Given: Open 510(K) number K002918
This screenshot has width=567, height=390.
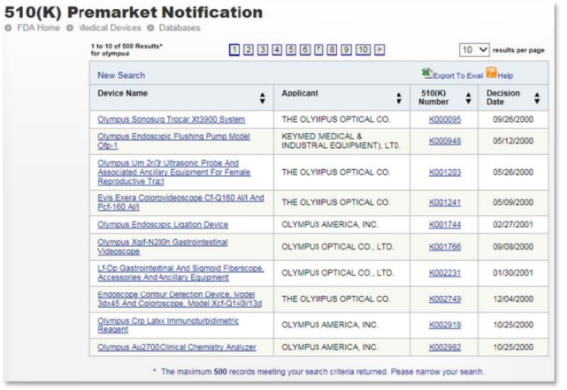Looking at the screenshot, I should coord(445,325).
